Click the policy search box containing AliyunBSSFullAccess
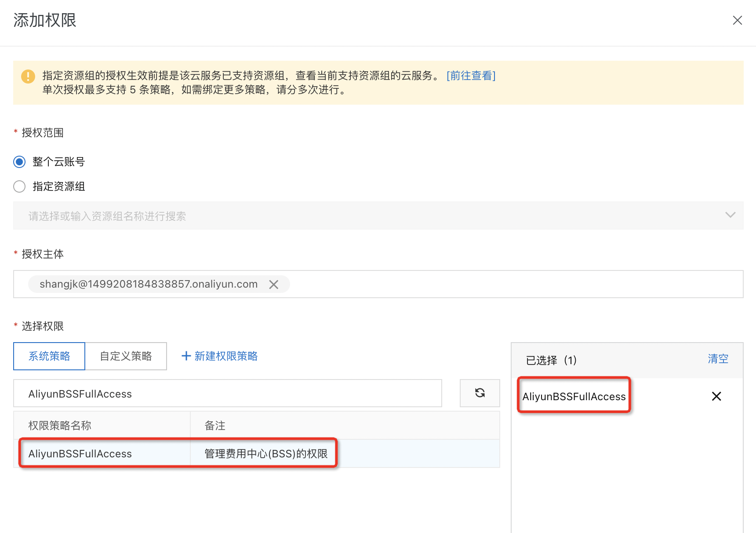 tap(228, 394)
